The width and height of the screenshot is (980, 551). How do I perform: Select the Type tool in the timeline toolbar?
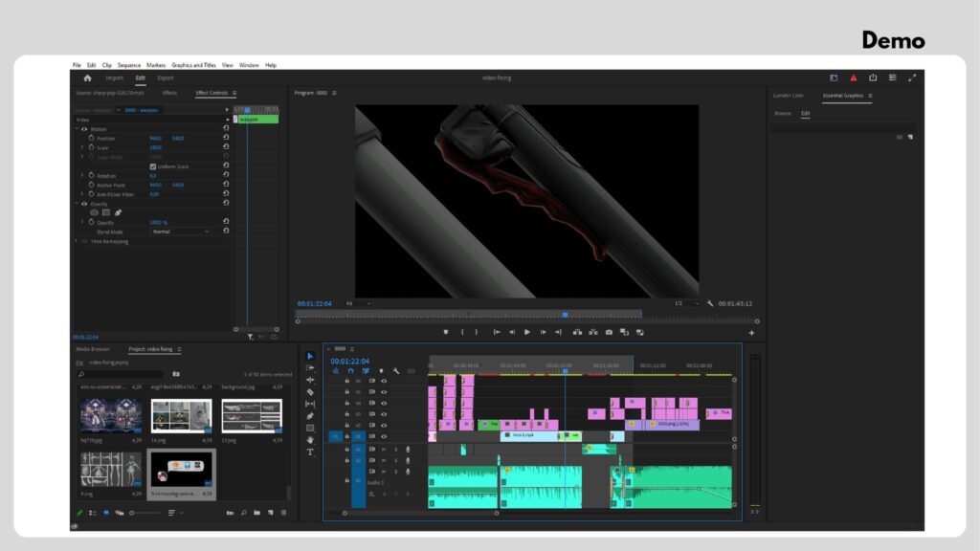pyautogui.click(x=310, y=453)
